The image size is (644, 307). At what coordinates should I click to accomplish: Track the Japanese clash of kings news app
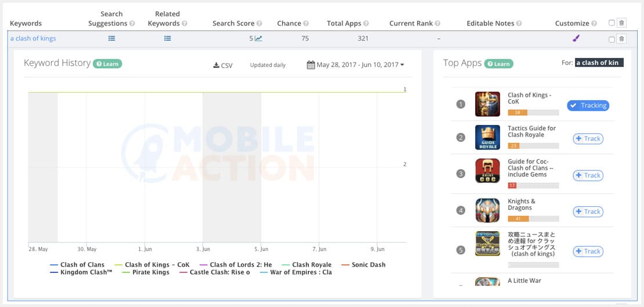pyautogui.click(x=588, y=251)
